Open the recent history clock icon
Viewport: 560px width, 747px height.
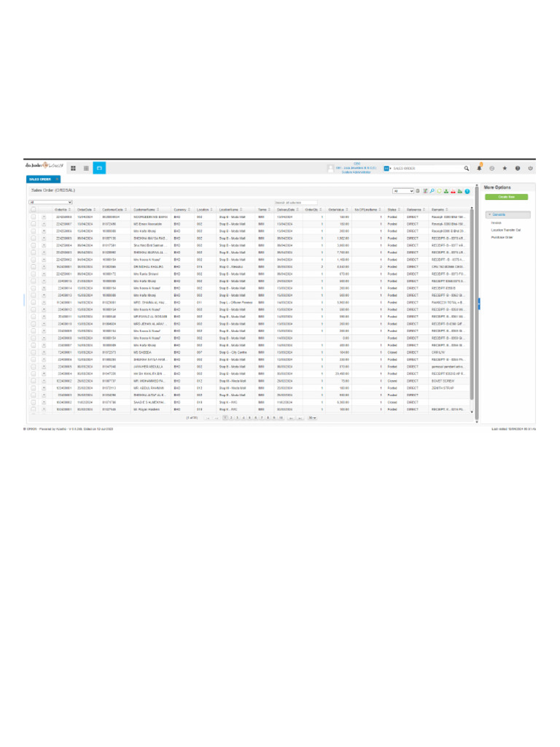coord(492,169)
